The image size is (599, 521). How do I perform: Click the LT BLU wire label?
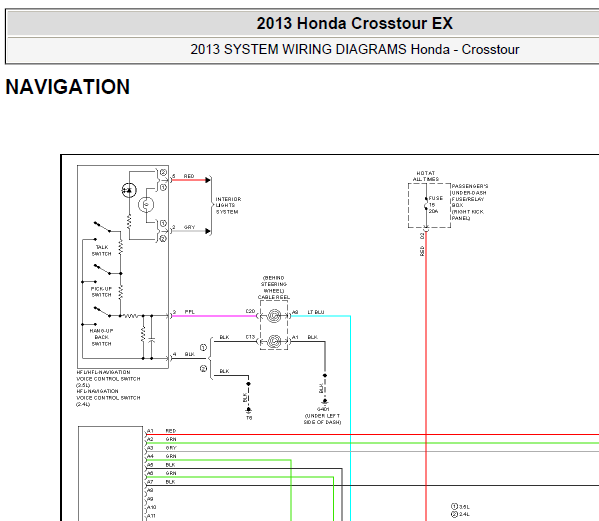316,312
